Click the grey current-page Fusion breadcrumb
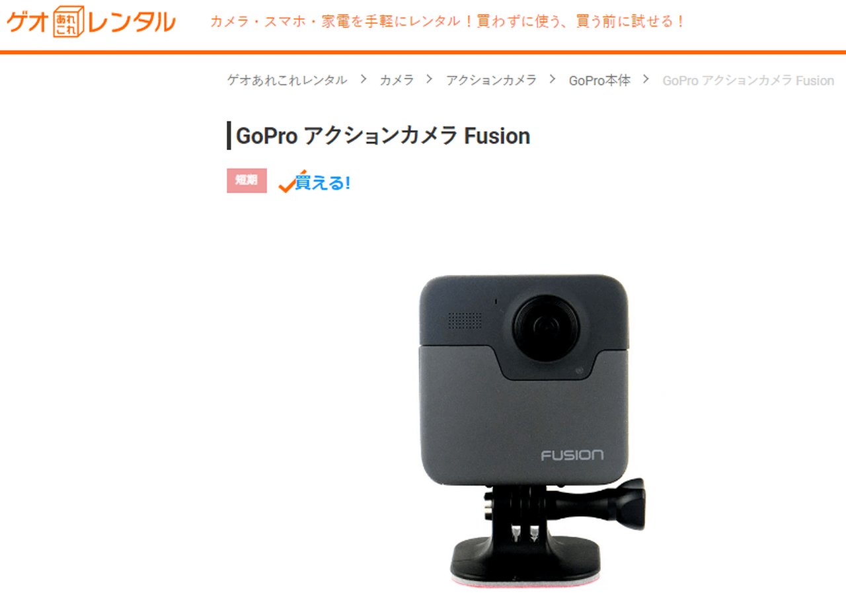The width and height of the screenshot is (846, 616). 748,81
